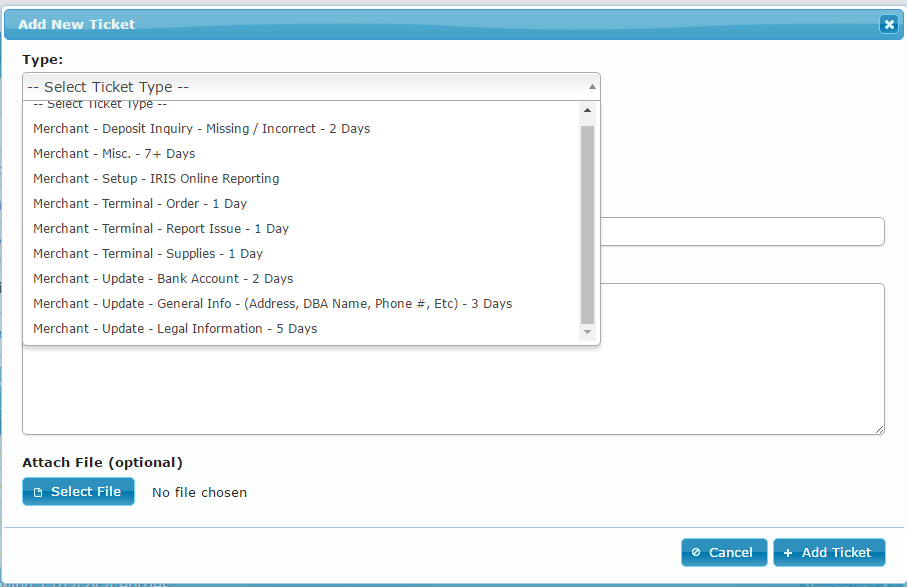Image resolution: width=907 pixels, height=587 pixels.
Task: Choose Merchant Terminal Report Issue option
Action: pos(161,229)
